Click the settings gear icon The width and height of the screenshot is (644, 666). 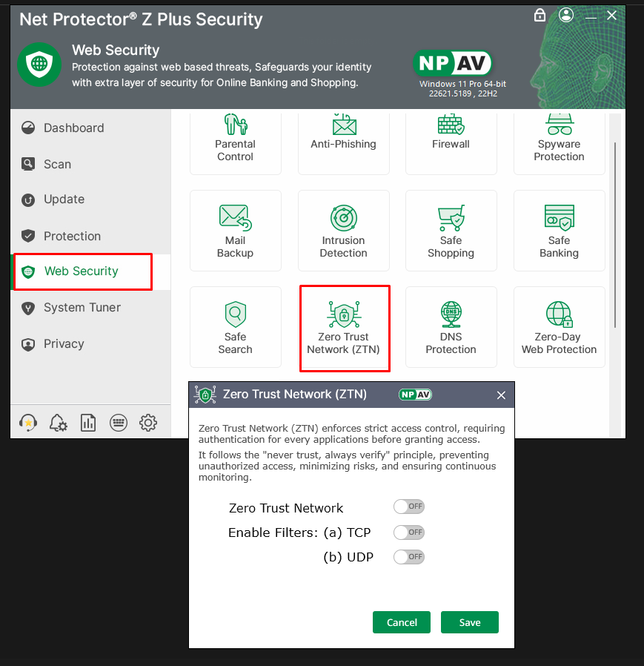[148, 423]
